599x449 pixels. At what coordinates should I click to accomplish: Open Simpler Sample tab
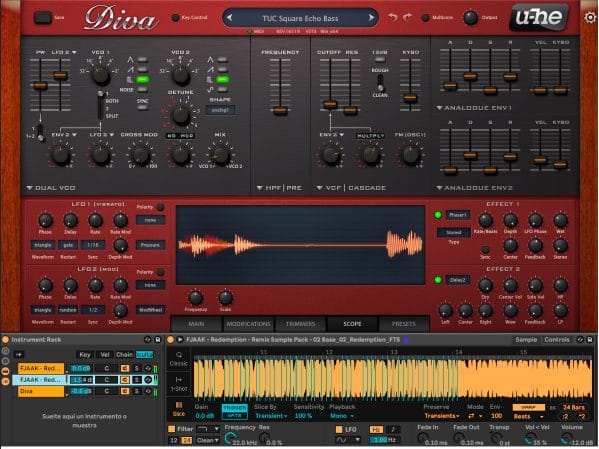[x=526, y=339]
